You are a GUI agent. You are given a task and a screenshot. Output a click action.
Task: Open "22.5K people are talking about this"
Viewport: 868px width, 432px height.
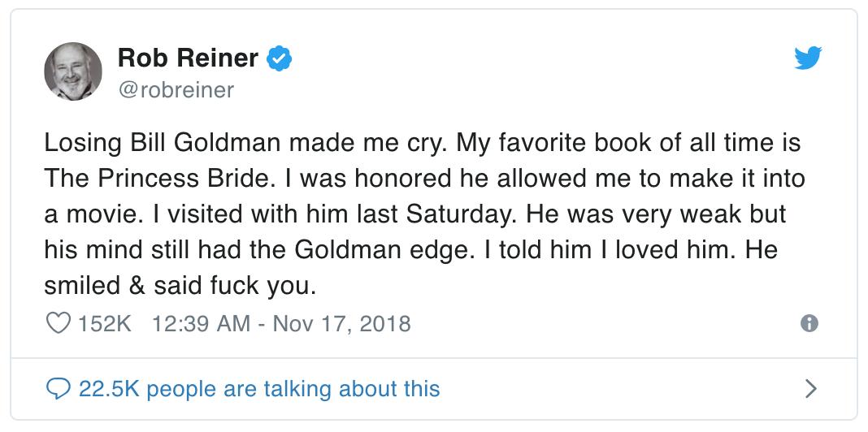point(259,388)
